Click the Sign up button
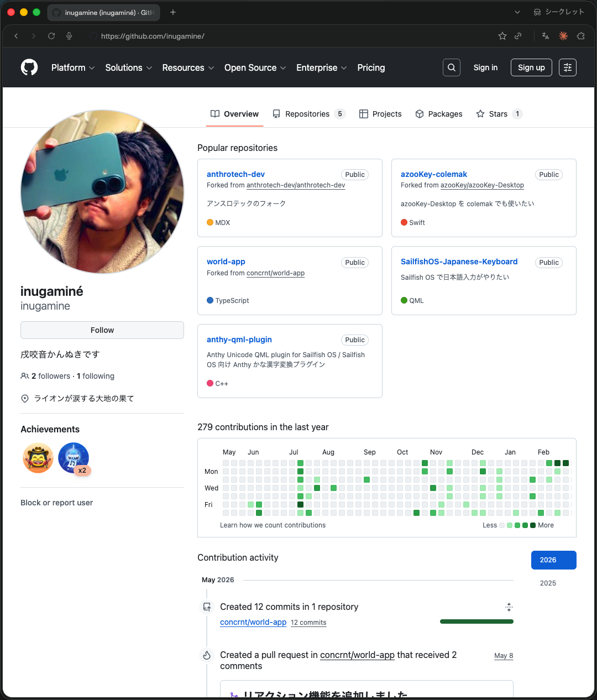This screenshot has height=700, width=597. [531, 67]
